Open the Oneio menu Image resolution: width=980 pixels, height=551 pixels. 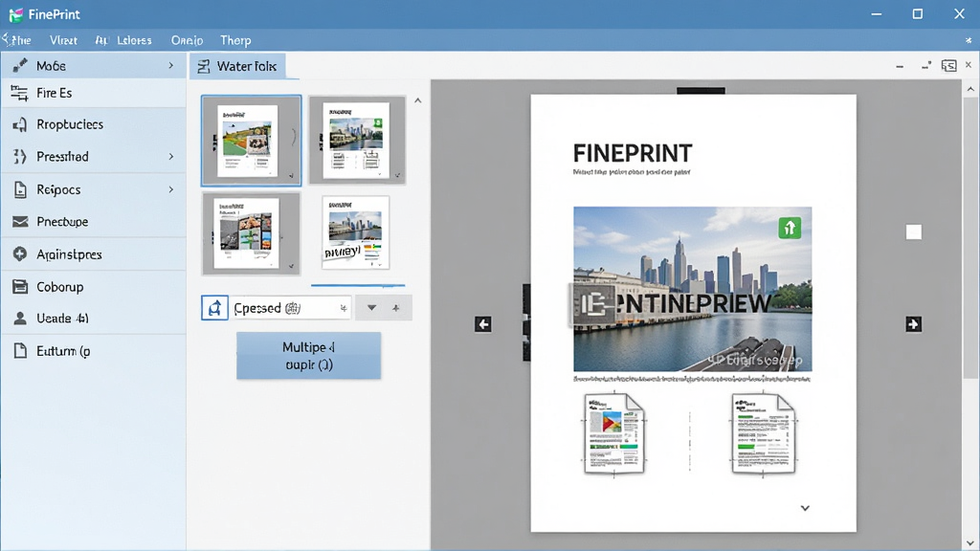pyautogui.click(x=187, y=40)
